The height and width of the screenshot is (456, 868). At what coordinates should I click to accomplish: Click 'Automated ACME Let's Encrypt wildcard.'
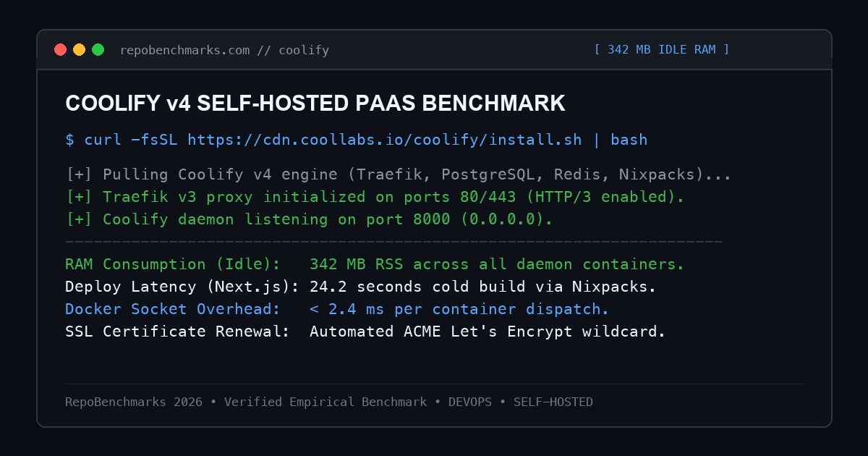click(x=488, y=332)
